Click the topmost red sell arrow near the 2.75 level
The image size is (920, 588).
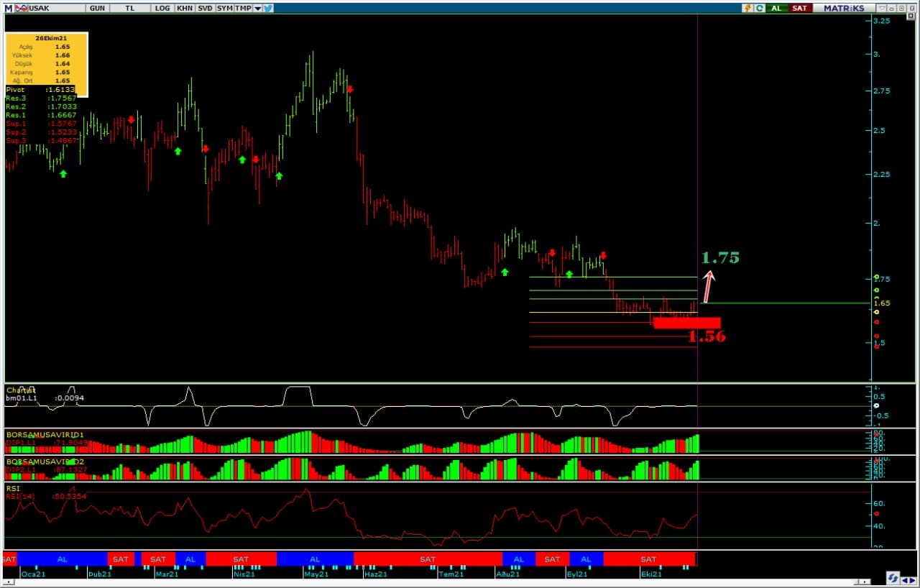click(x=350, y=89)
